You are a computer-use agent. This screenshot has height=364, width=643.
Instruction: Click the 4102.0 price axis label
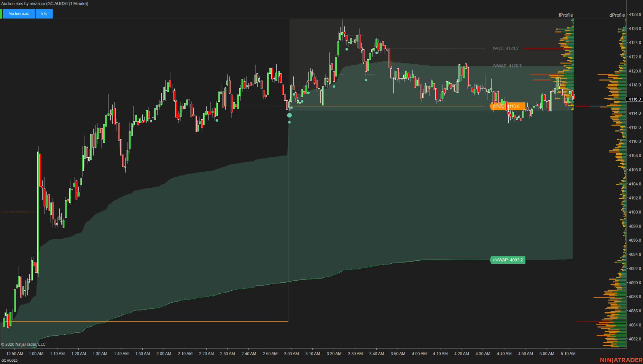[635, 198]
